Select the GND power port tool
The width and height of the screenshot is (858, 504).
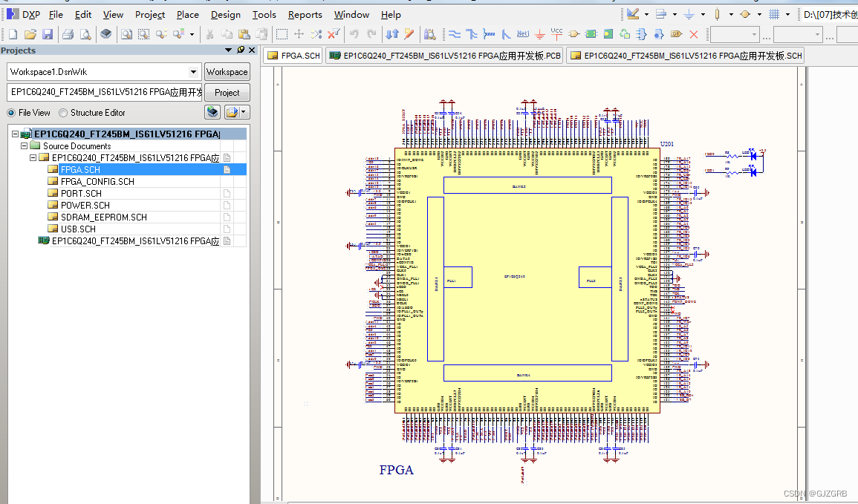(x=539, y=34)
